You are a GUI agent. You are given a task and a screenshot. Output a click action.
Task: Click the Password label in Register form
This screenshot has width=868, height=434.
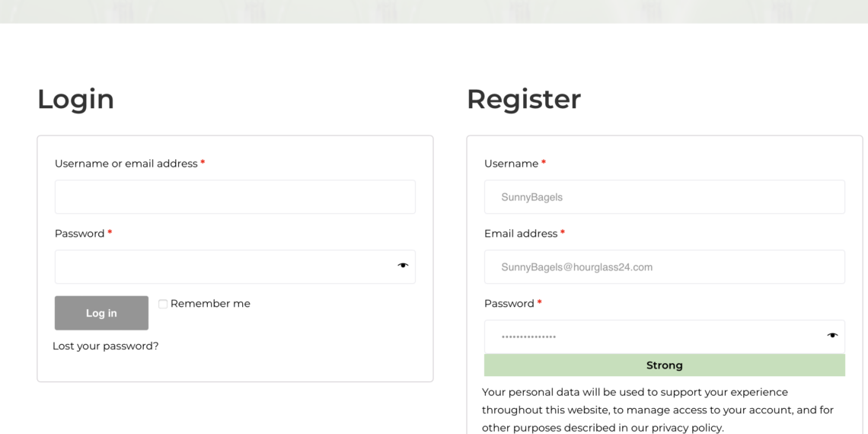click(509, 303)
